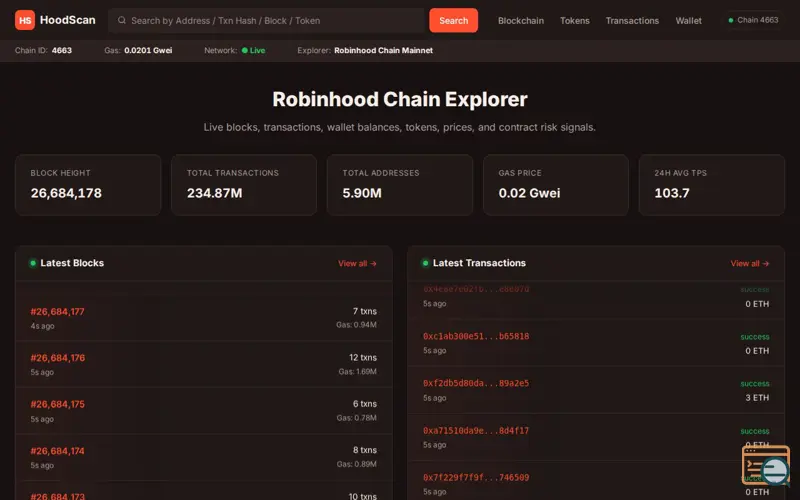800x500 pixels.
Task: Click Gas: 0.89M text
Action: [357, 465]
